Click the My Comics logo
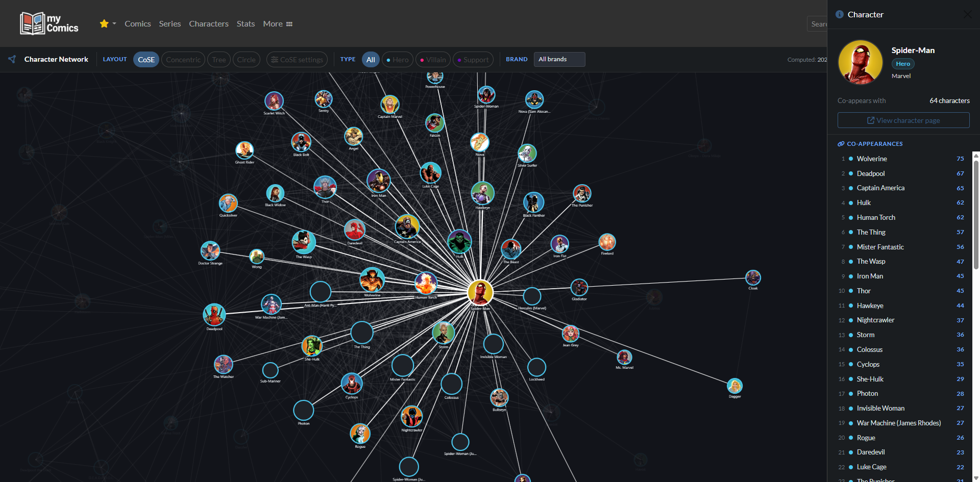This screenshot has height=482, width=980. [x=49, y=23]
